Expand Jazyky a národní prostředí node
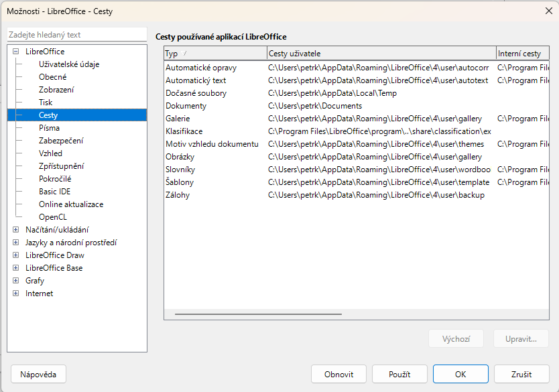The image size is (559, 392). 15,243
